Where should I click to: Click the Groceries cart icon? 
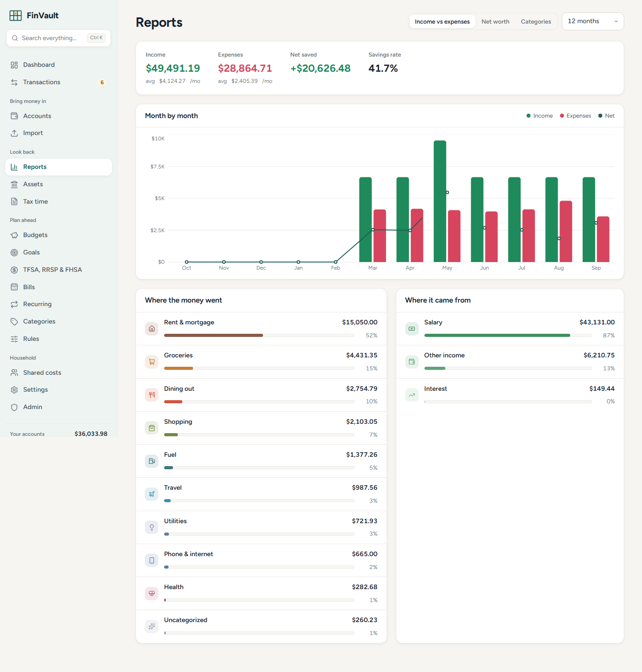tap(152, 362)
